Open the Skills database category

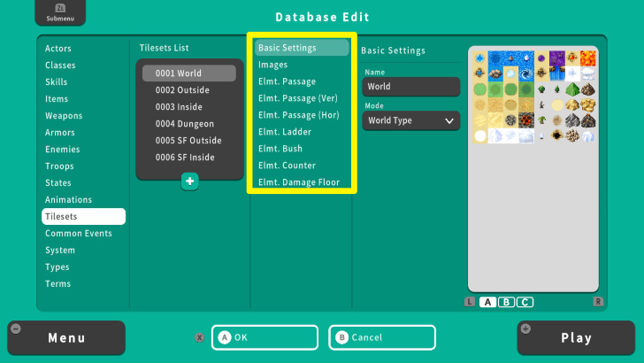pos(57,82)
